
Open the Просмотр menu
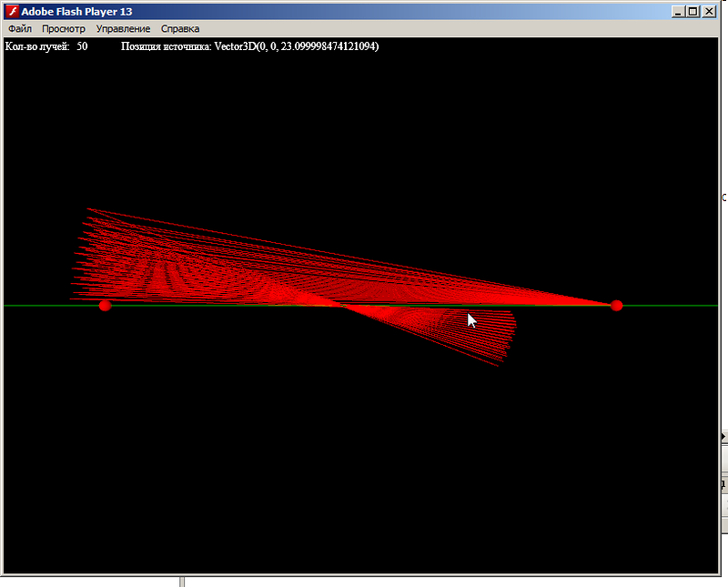(x=64, y=29)
